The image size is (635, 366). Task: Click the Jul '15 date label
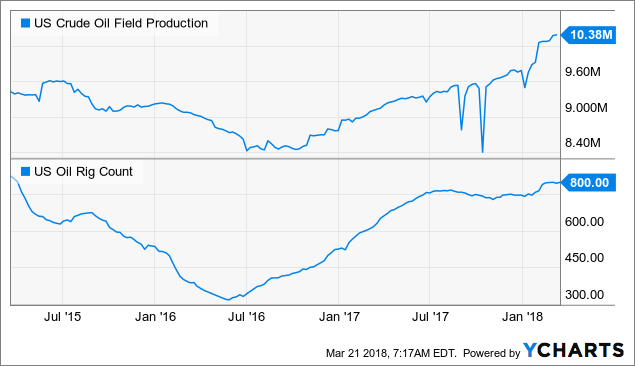pos(62,316)
